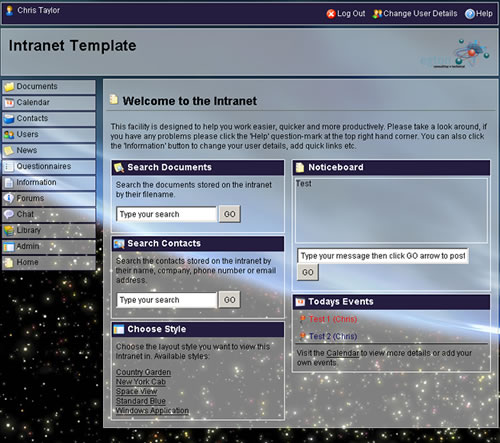This screenshot has height=443, width=500.
Task: Select the Country Garden style link
Action: coord(143,372)
